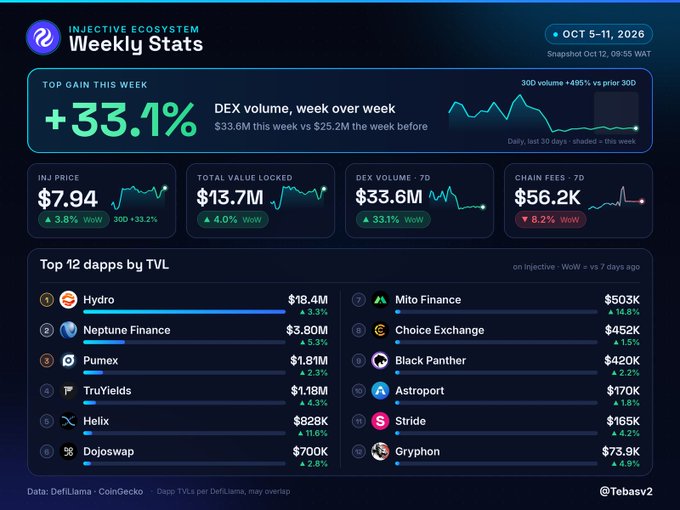Click the DEX volume 7D sparkline
This screenshot has width=680, height=510.
point(457,198)
